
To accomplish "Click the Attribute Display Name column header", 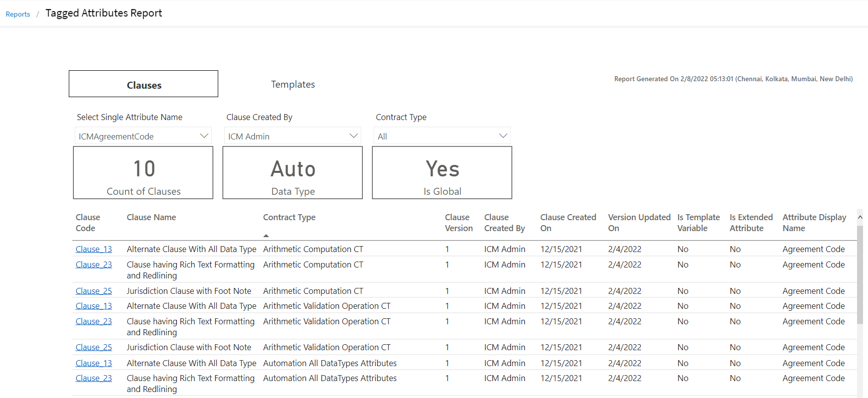I will (814, 223).
